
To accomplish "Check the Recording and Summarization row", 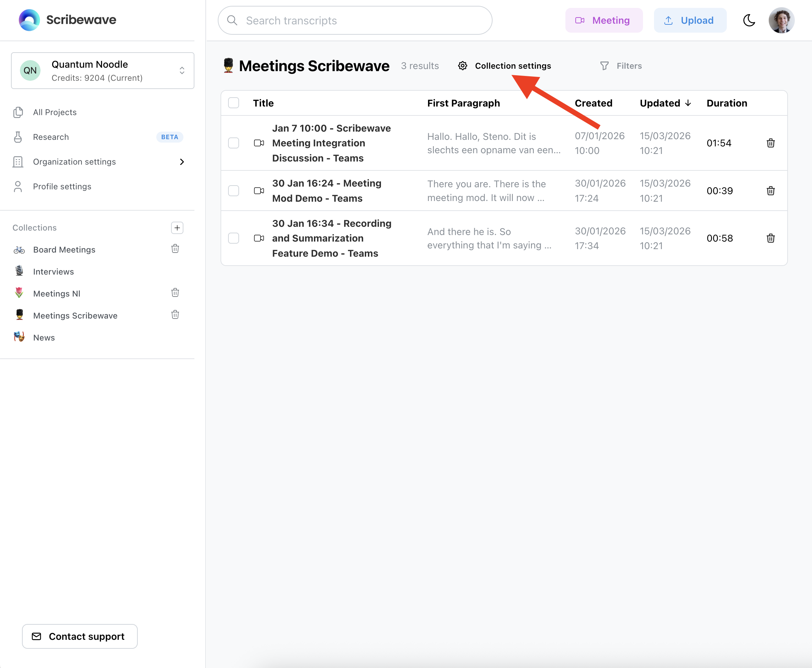I will (x=234, y=238).
